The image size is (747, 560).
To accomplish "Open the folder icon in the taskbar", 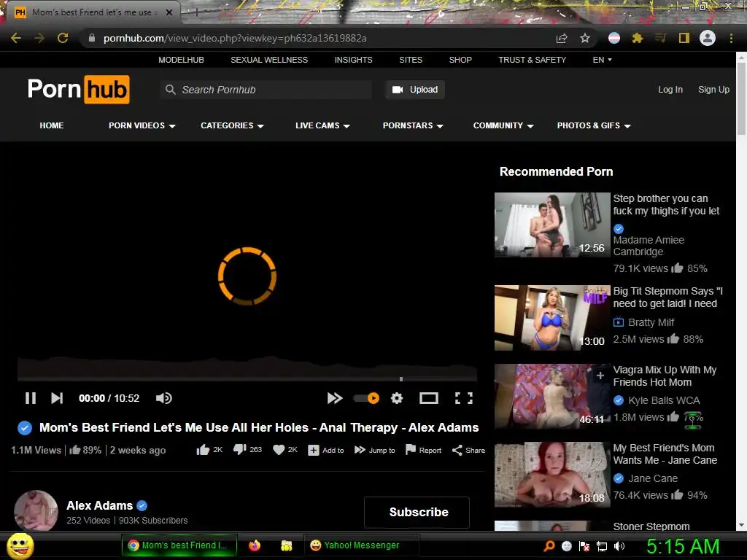I will (x=286, y=545).
